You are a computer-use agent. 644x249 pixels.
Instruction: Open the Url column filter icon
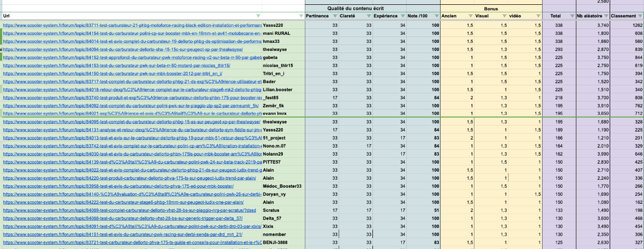[258, 16]
